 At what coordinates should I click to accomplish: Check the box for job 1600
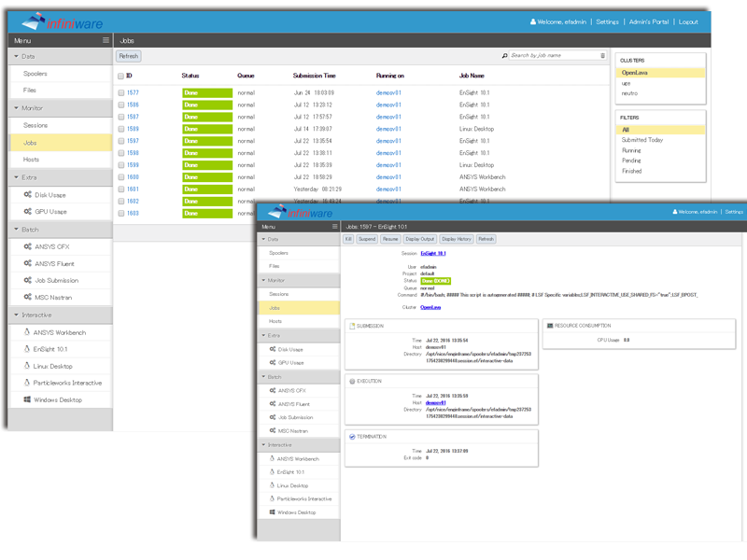[121, 177]
